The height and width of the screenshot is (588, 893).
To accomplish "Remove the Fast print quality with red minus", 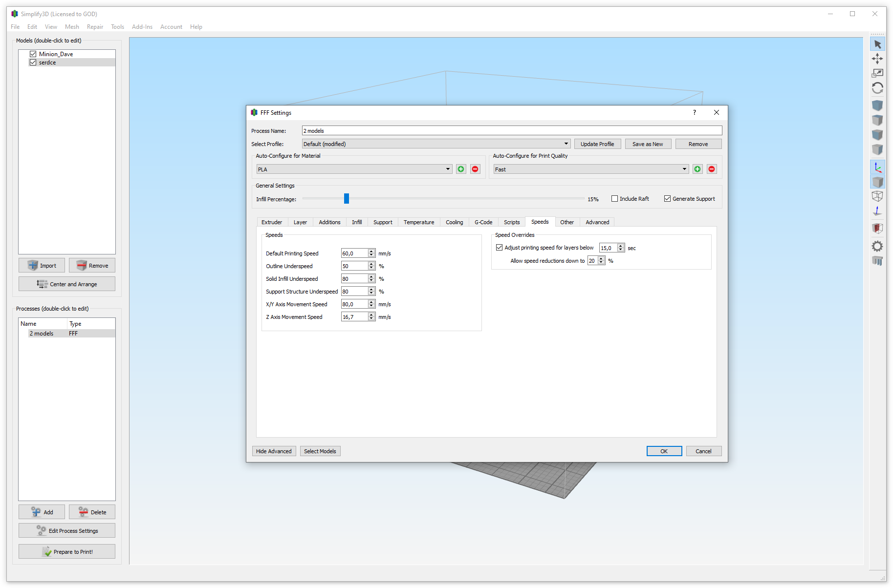I will (x=712, y=169).
